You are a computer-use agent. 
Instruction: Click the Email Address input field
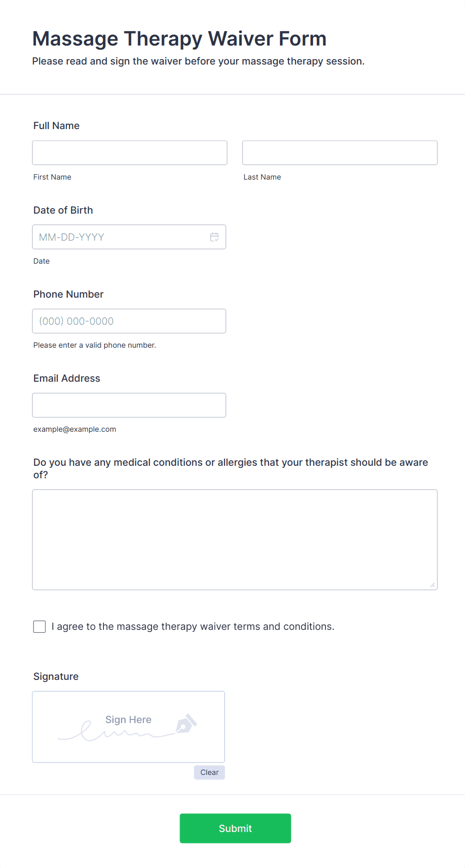(x=129, y=405)
